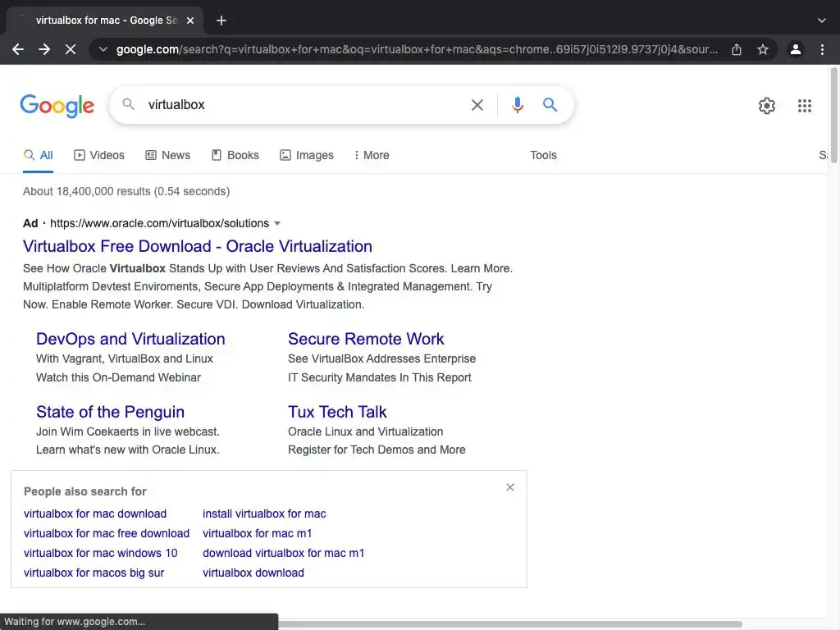This screenshot has width=840, height=630.
Task: Click the virtualbox for mac m1 suggestion
Action: point(257,533)
